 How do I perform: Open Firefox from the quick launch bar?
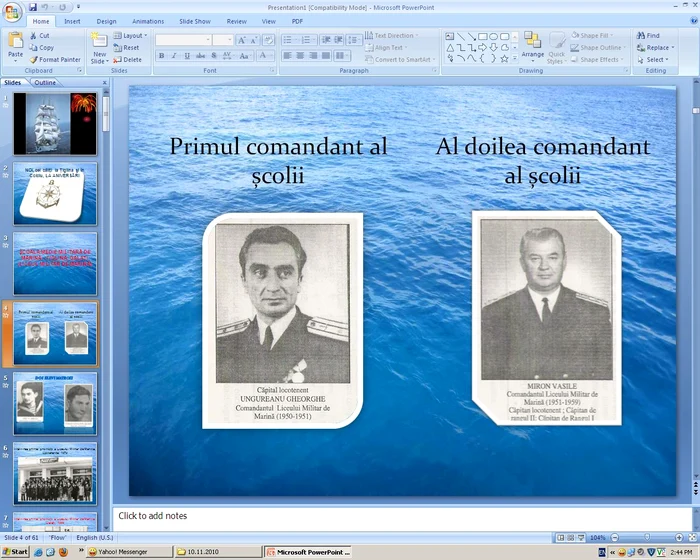pos(63,552)
